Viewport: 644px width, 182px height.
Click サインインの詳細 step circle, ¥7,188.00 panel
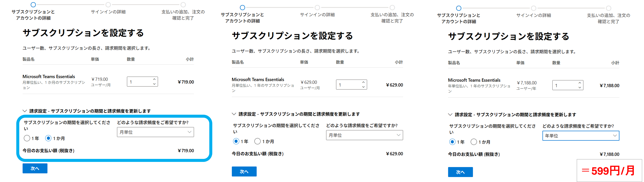point(534,8)
